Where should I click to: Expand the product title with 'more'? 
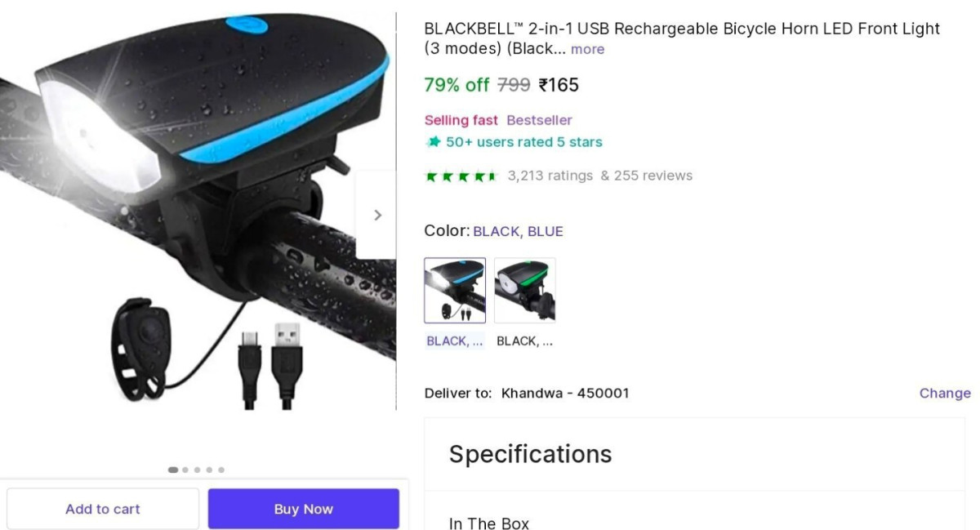[x=588, y=49]
